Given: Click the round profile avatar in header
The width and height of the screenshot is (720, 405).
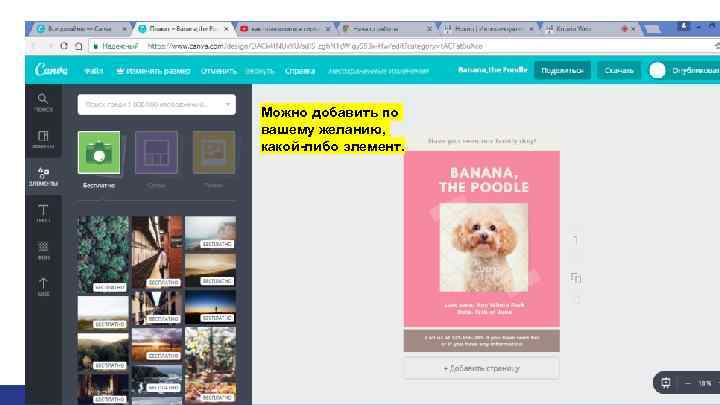Looking at the screenshot, I should [657, 70].
